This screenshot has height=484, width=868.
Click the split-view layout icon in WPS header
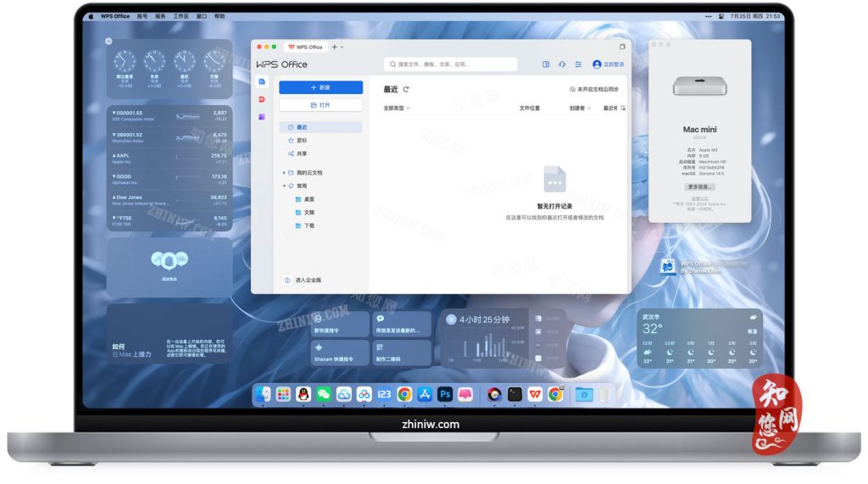point(546,64)
